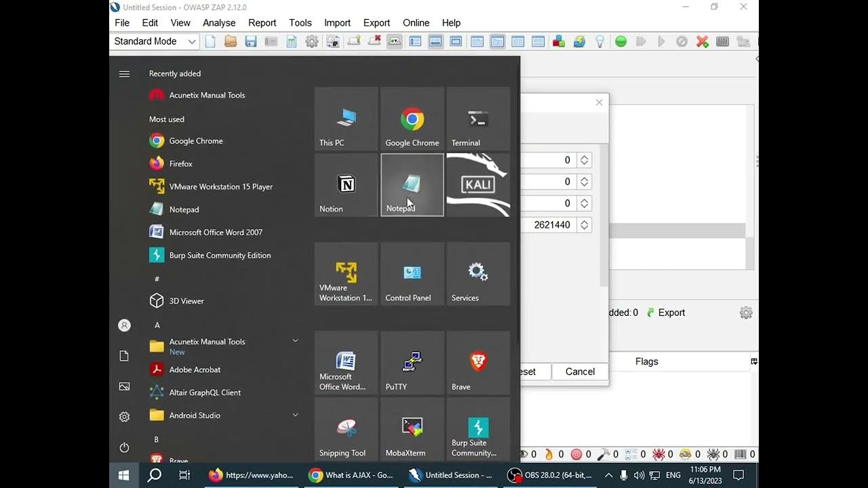
Task: Open the Import menu
Action: click(337, 22)
